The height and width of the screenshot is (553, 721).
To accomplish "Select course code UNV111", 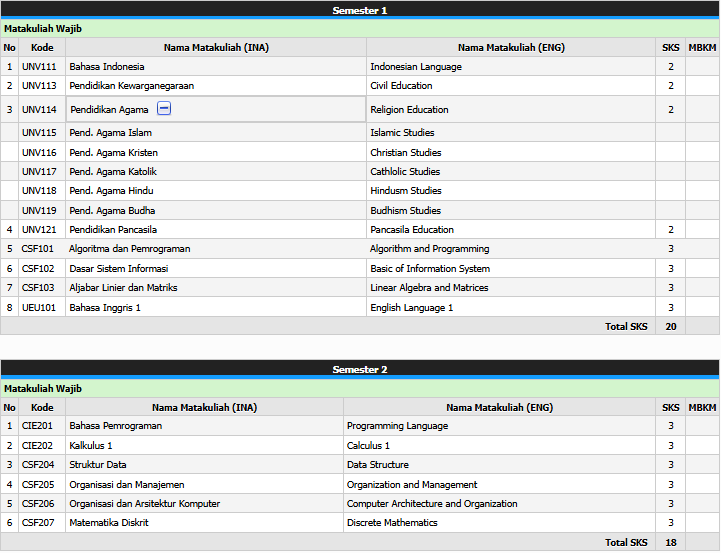I will click(39, 67).
